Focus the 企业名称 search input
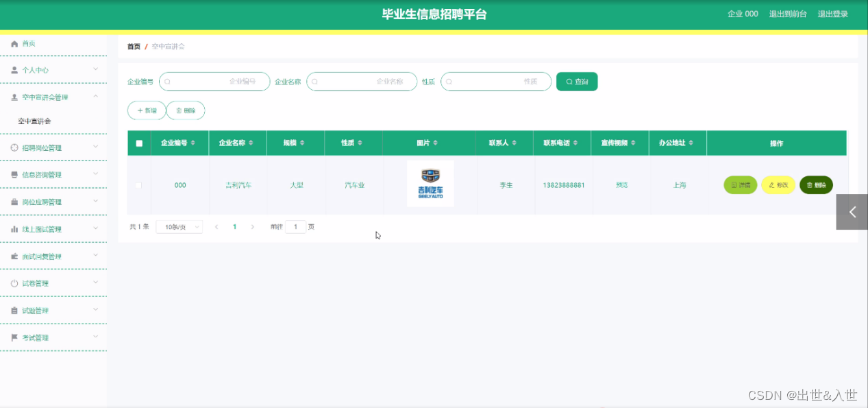 point(362,82)
